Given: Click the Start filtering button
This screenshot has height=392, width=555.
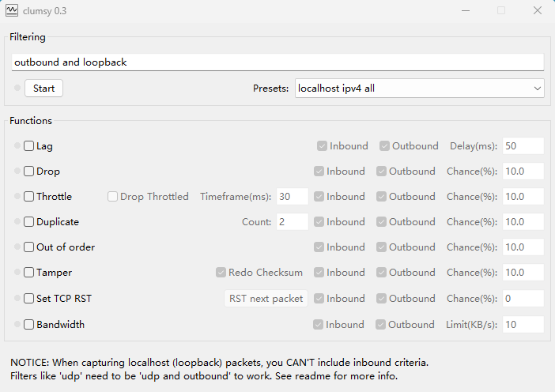Looking at the screenshot, I should pos(44,88).
